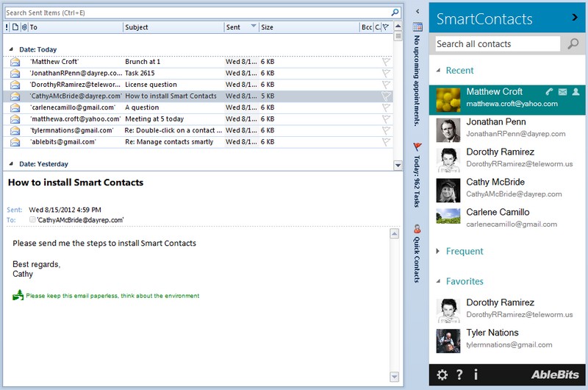This screenshot has width=588, height=390.
Task: Click the search icon in Sent Items box
Action: pyautogui.click(x=395, y=13)
